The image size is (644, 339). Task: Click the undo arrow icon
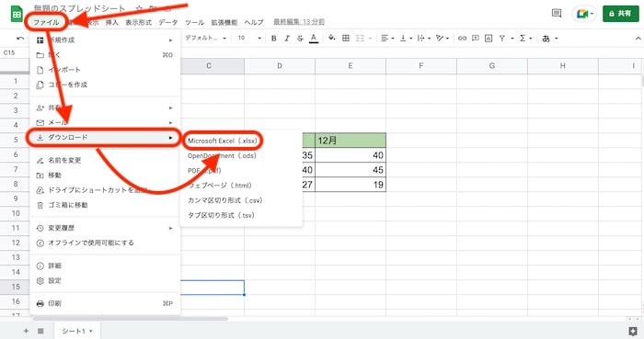click(x=20, y=38)
